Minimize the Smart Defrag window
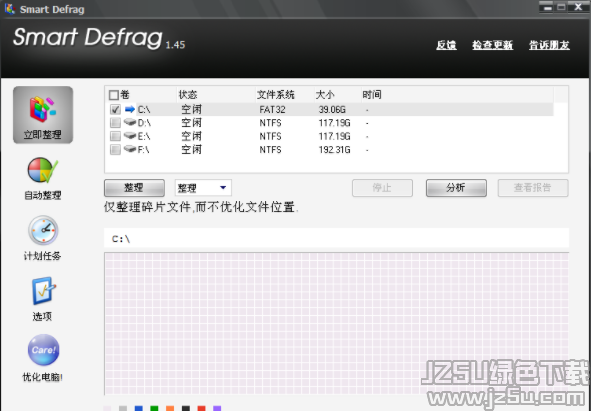The image size is (591, 411). tap(548, 7)
